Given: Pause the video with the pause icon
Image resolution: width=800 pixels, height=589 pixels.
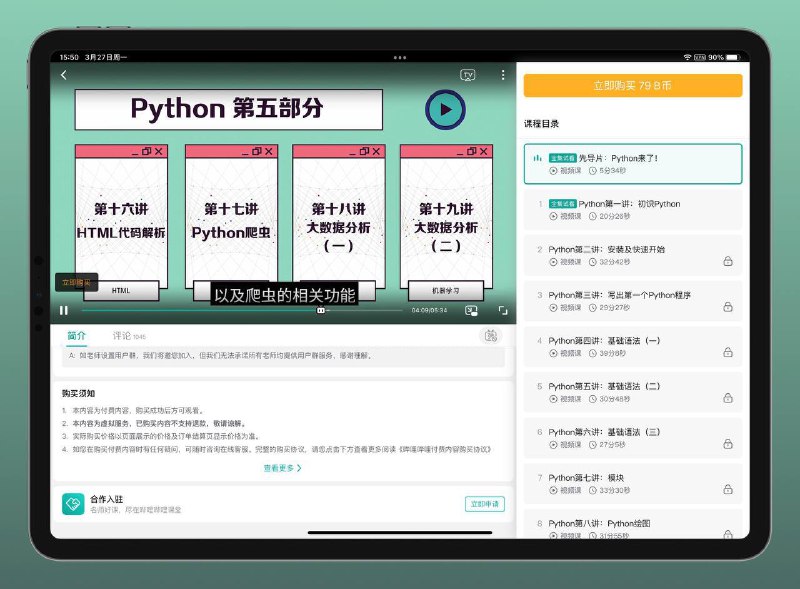Looking at the screenshot, I should click(x=63, y=310).
